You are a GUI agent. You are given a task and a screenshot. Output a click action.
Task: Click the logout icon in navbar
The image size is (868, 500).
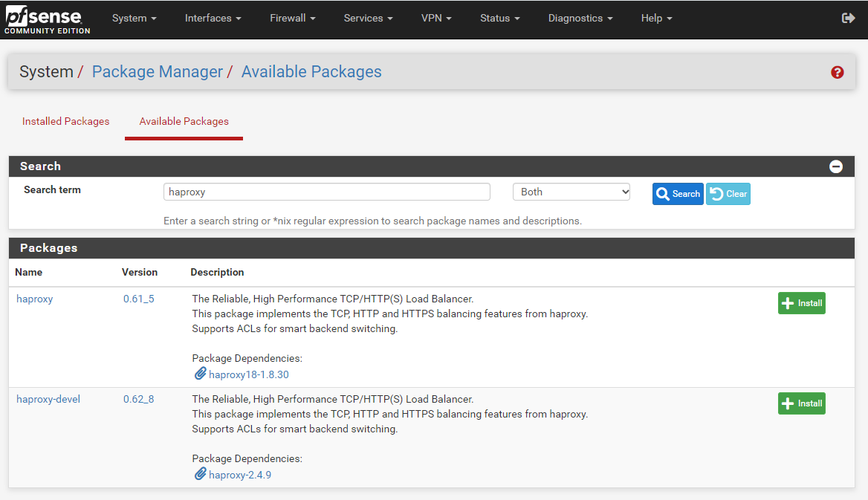(x=848, y=19)
